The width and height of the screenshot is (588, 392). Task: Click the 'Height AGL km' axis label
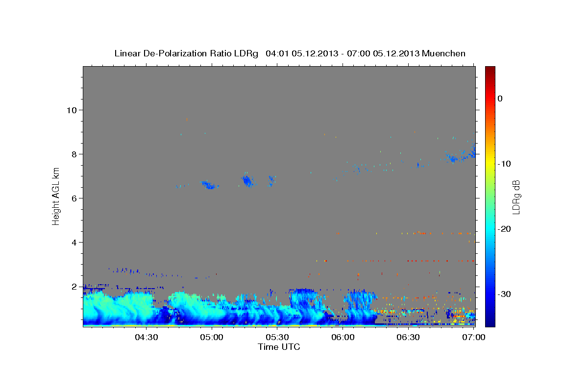[56, 196]
